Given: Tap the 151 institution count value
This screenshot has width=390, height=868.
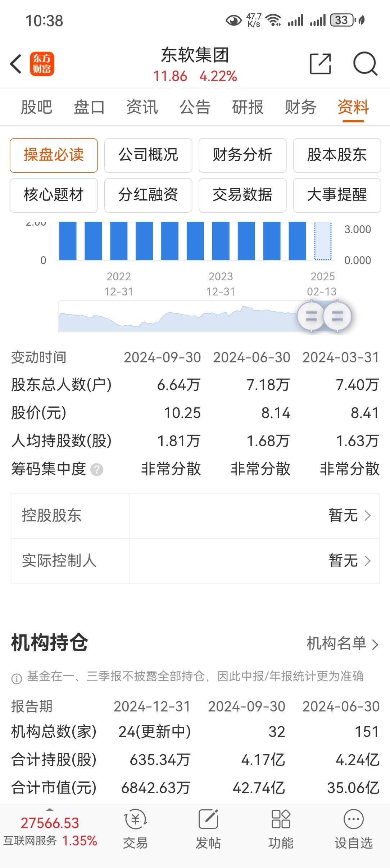Looking at the screenshot, I should click(x=367, y=732).
